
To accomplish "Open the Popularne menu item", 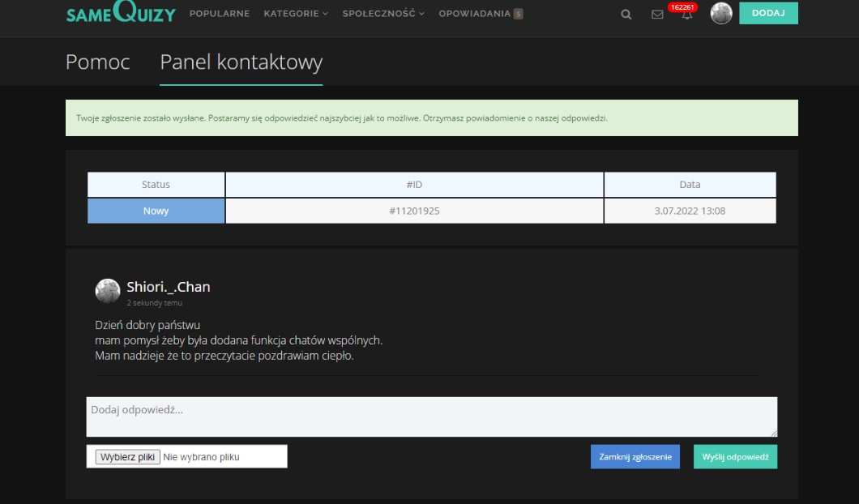I will [219, 14].
